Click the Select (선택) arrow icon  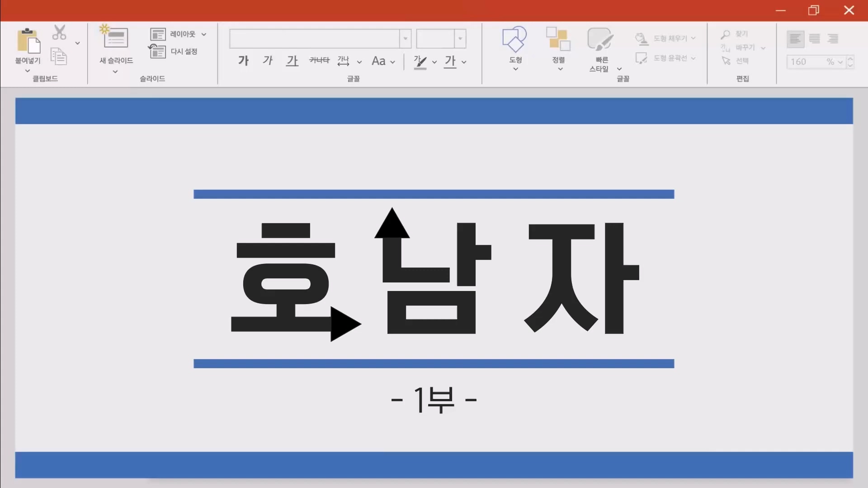[726, 61]
